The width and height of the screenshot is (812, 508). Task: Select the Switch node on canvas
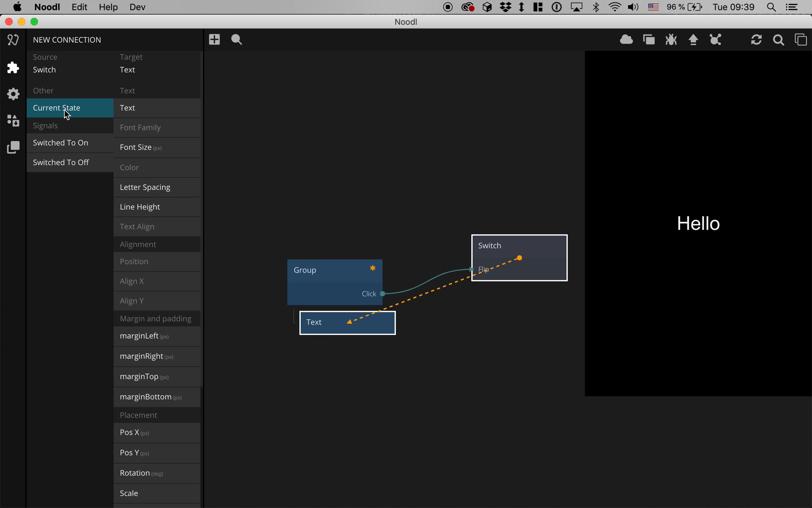tap(519, 258)
